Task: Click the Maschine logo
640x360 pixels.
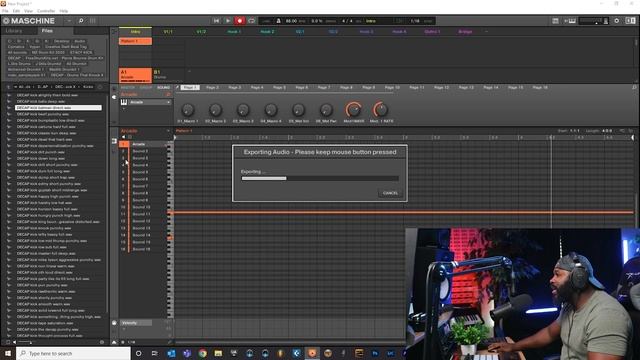Action: [29, 21]
